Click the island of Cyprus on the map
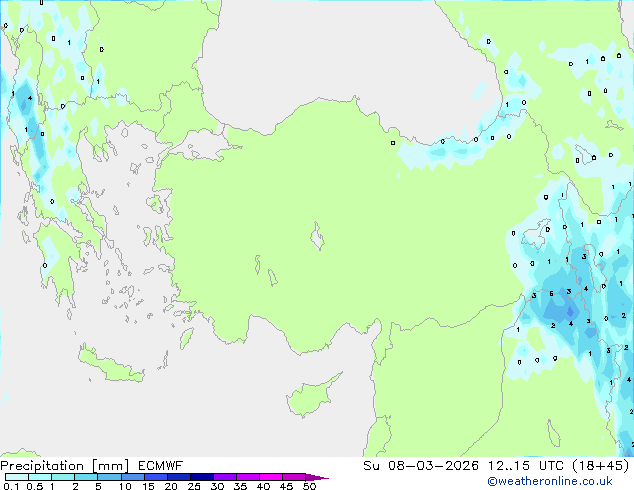This screenshot has height=490, width=634. coord(311,396)
